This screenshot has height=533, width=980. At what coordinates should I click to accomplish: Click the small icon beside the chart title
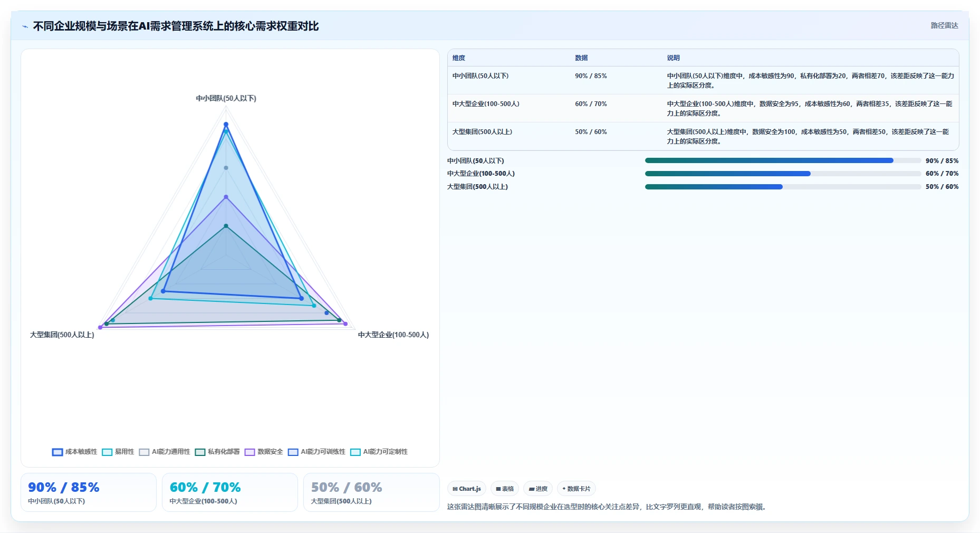(25, 26)
